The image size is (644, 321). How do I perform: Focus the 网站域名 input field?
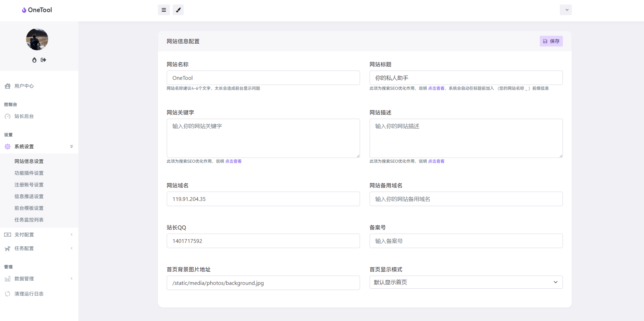click(x=263, y=199)
